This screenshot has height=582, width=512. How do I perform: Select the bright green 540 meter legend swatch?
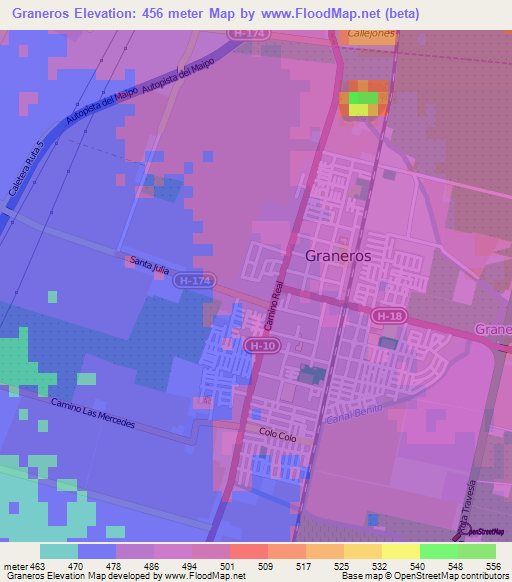click(x=439, y=552)
